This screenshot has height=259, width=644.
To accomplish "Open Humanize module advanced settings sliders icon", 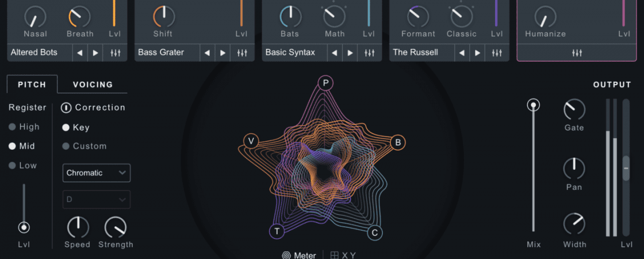I will click(577, 53).
